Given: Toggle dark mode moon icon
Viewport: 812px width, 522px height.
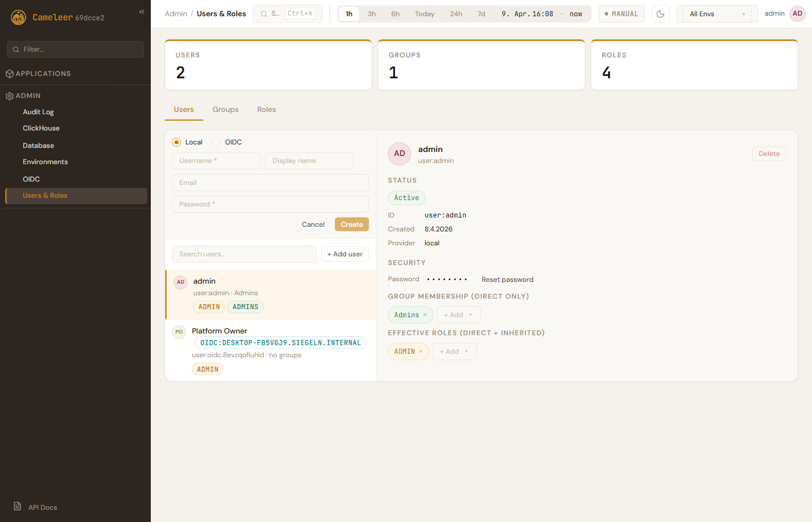Looking at the screenshot, I should pos(660,14).
